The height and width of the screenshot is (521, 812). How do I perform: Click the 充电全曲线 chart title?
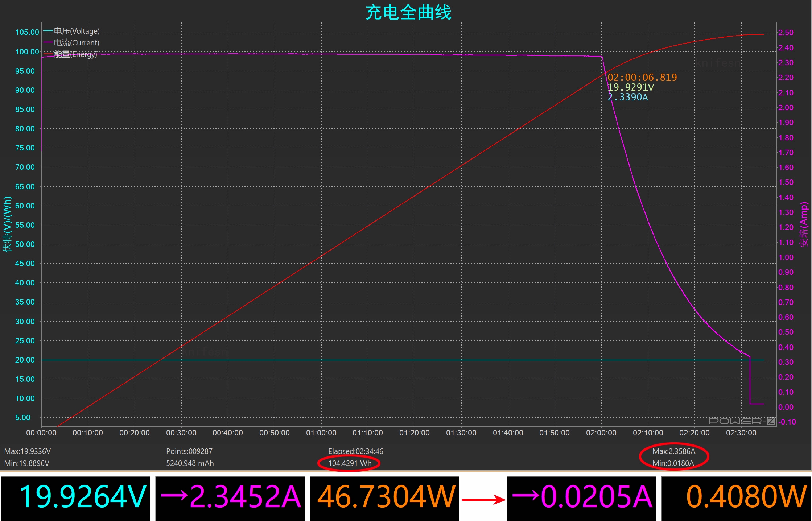pyautogui.click(x=408, y=12)
